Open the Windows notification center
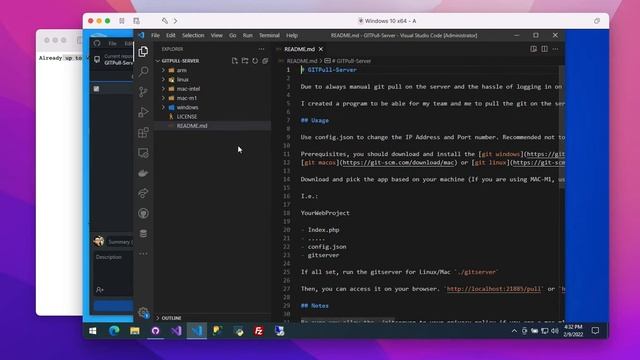 tap(596, 331)
